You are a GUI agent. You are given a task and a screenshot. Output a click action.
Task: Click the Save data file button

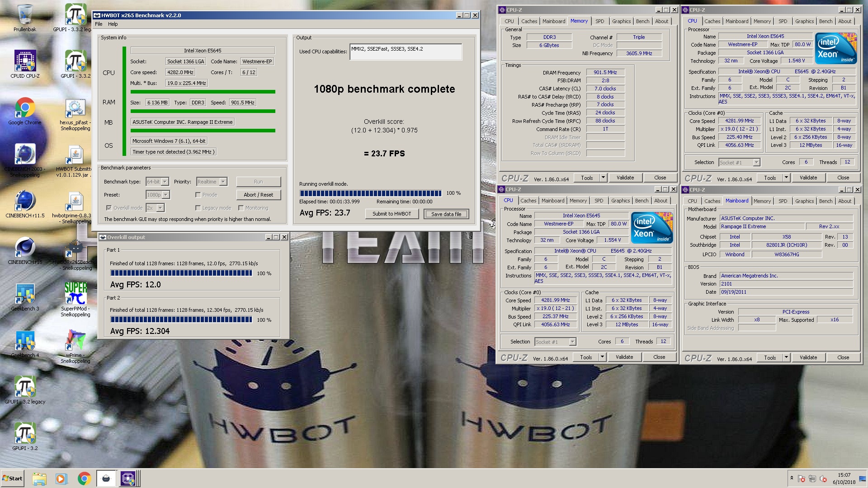pyautogui.click(x=446, y=214)
